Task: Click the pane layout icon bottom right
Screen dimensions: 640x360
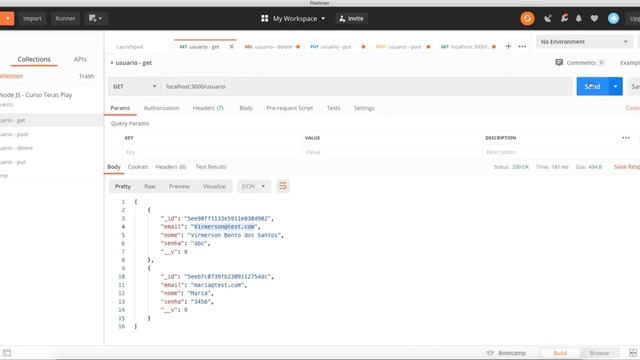Action: click(x=633, y=353)
